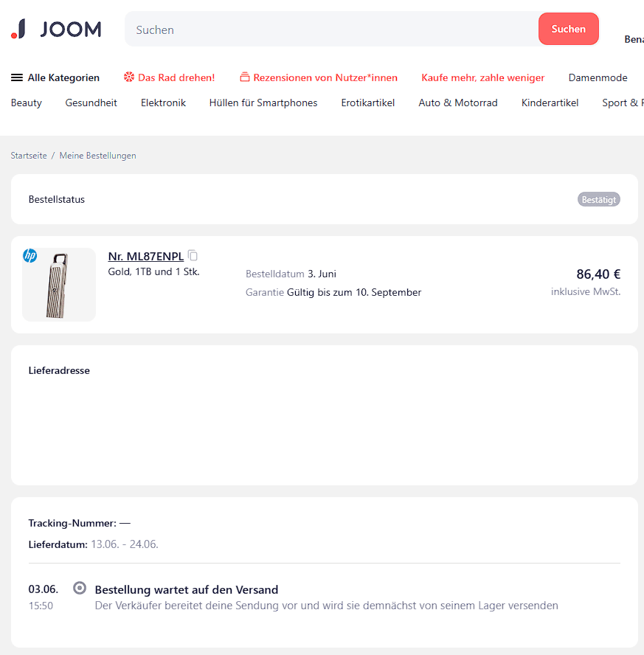The image size is (644, 655).
Task: Click delivery date 13.06. - 24.06.
Action: pyautogui.click(x=125, y=544)
